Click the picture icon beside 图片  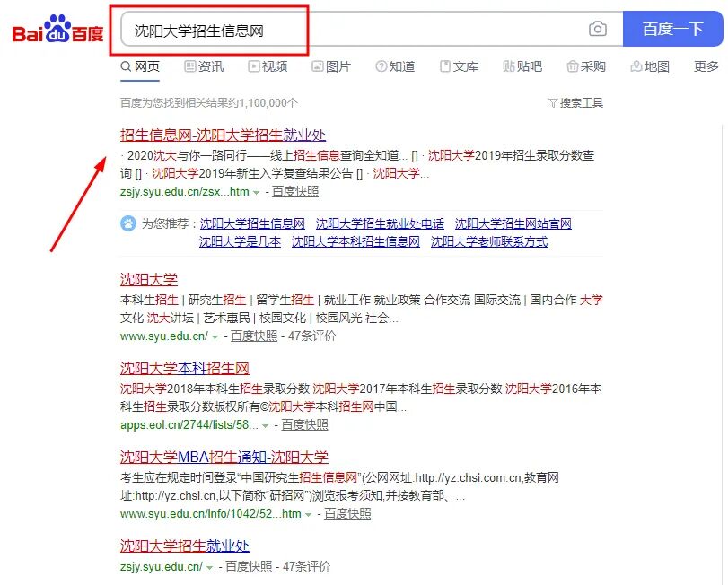coord(317,66)
